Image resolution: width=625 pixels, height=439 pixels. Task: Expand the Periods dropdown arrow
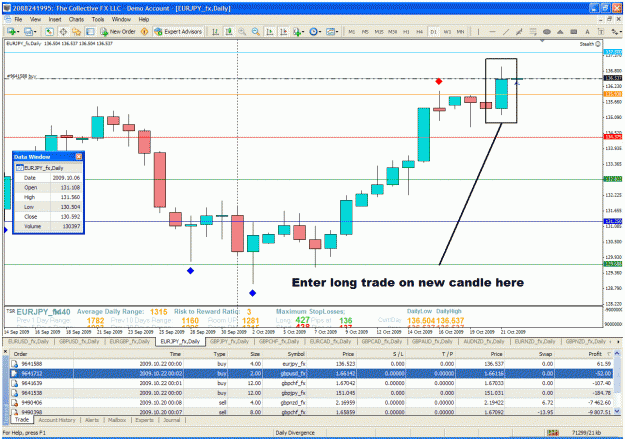click(320, 32)
